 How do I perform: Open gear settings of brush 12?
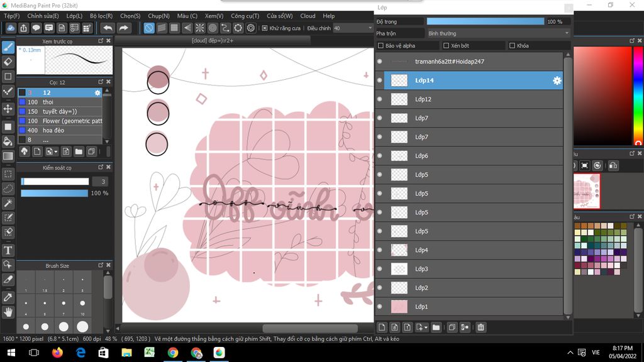coord(97,93)
